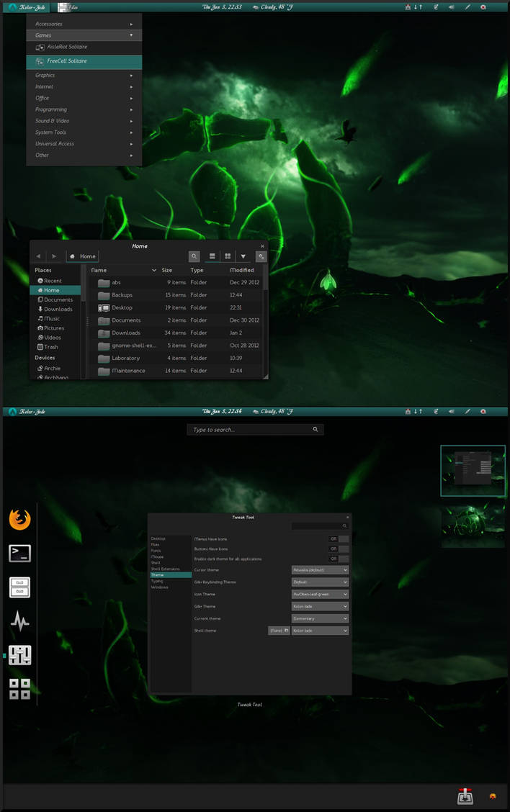510x812 pixels.
Task: Switch Home file manager to grid view
Action: [x=228, y=256]
